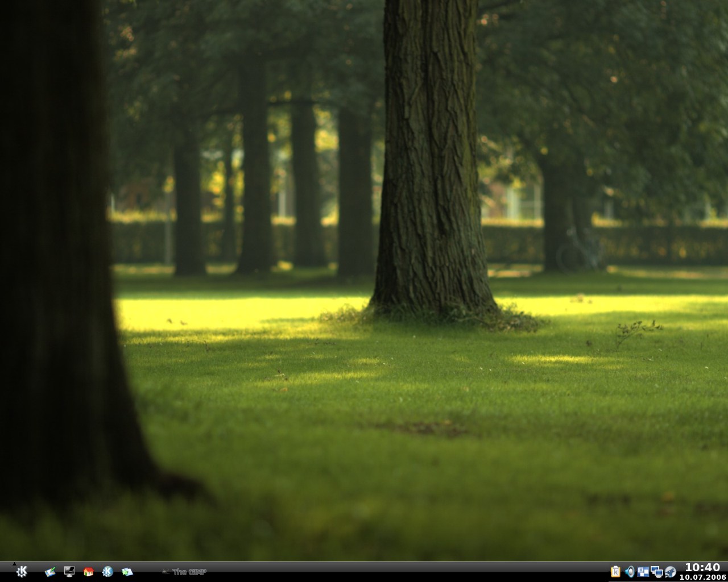Viewport: 728px width, 582px height.
Task: Click the small panel arrow above K menu
Action: [14, 564]
